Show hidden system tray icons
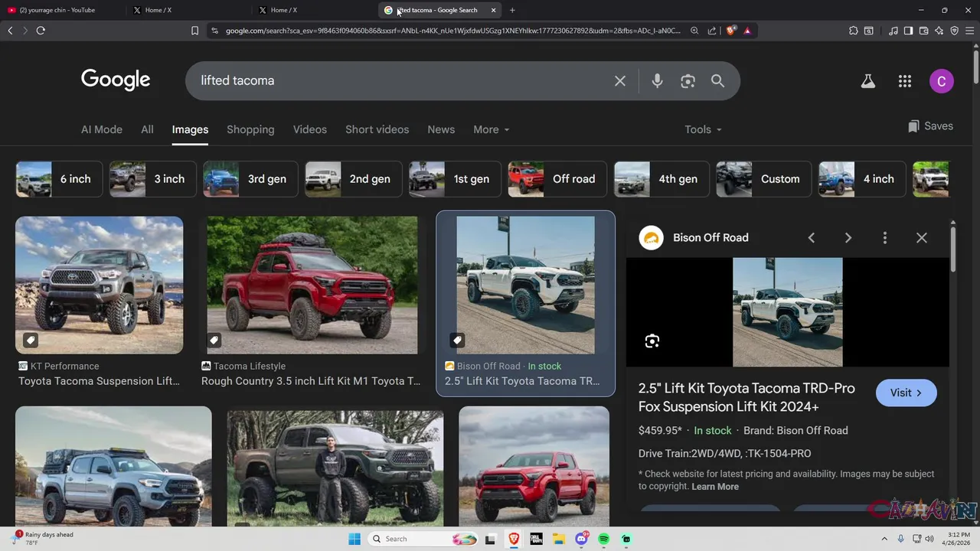Image resolution: width=980 pixels, height=551 pixels. [884, 539]
